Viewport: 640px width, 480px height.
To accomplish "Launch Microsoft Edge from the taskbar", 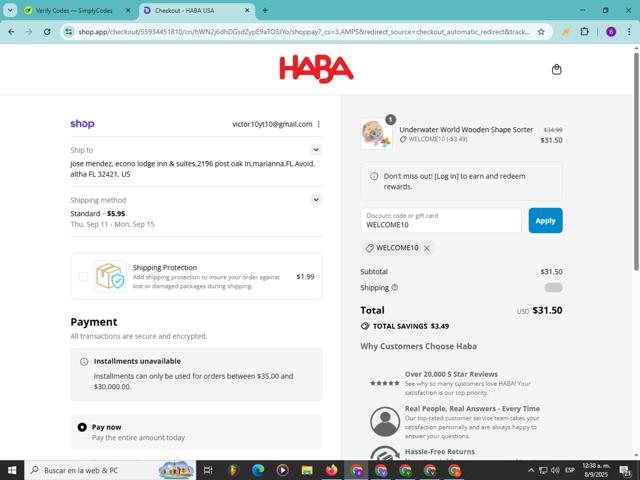I will (x=258, y=470).
